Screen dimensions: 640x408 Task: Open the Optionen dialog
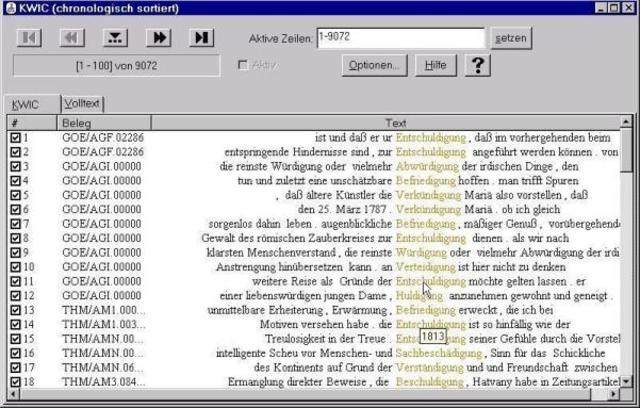(x=374, y=65)
